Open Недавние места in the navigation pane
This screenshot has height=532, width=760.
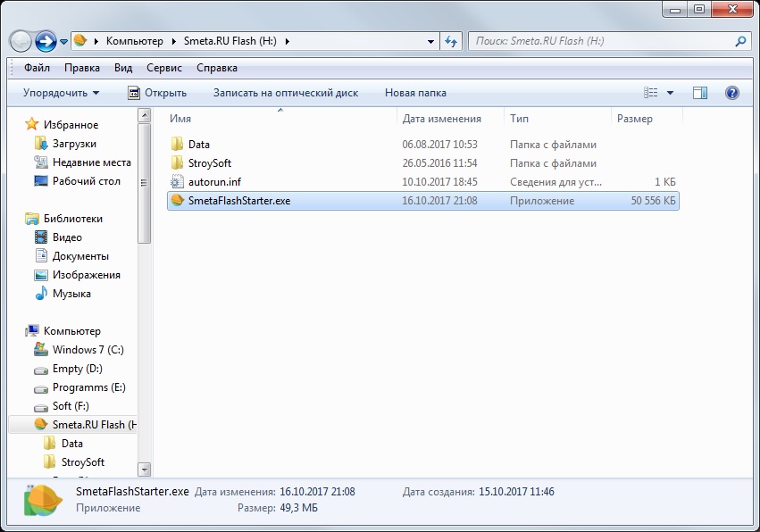(x=92, y=162)
